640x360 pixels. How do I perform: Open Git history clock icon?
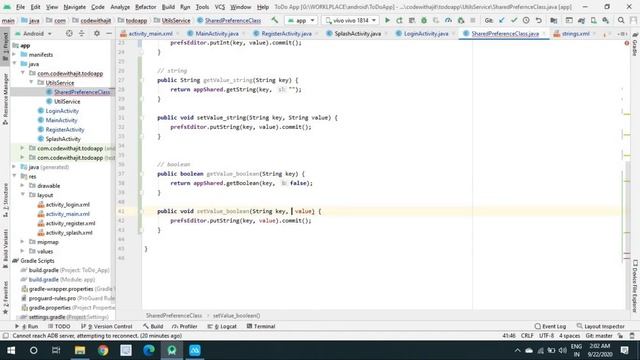click(x=526, y=20)
